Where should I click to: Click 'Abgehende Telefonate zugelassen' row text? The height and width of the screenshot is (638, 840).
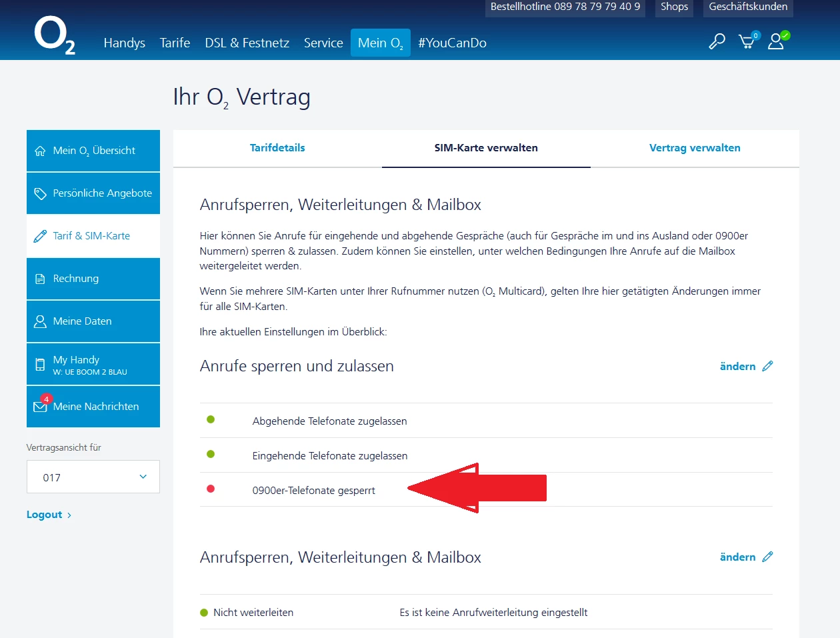coord(329,421)
